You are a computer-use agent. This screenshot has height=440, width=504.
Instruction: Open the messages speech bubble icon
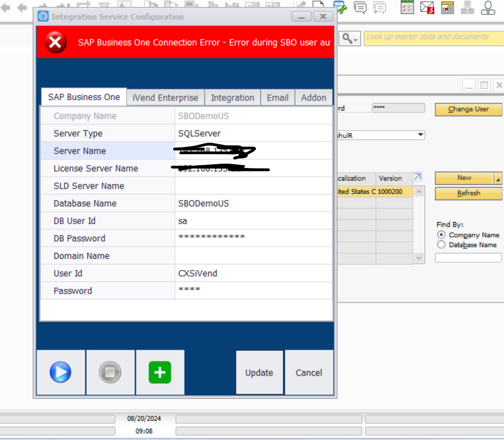pyautogui.click(x=360, y=7)
